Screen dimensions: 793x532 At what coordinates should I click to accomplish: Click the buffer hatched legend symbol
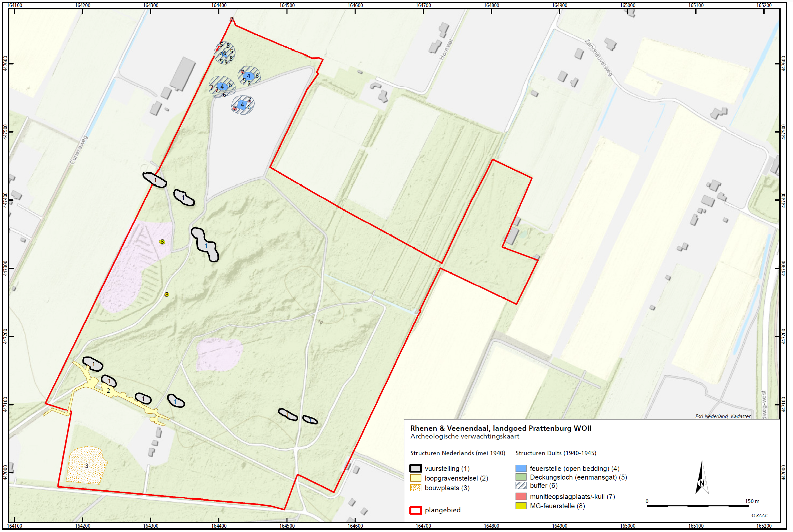click(x=521, y=486)
